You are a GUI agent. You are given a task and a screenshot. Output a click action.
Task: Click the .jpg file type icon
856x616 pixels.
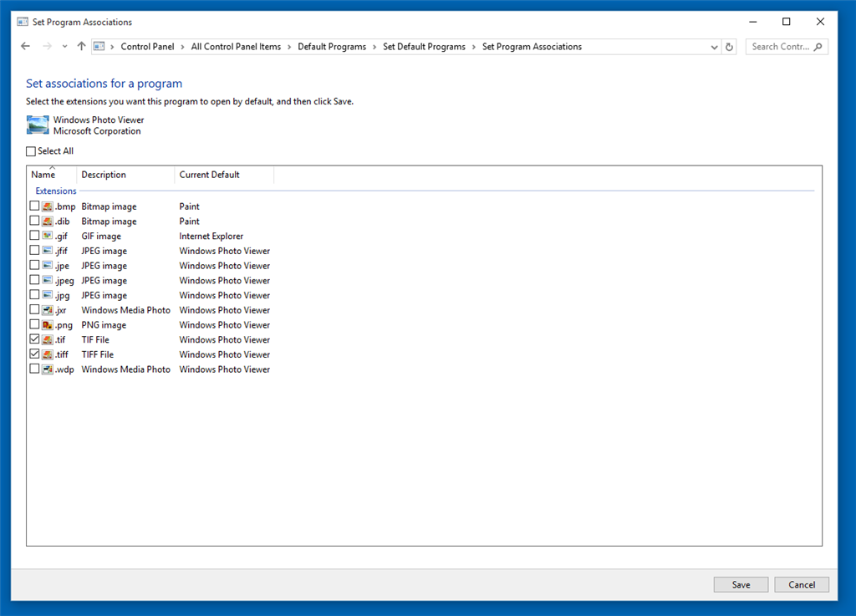click(x=48, y=295)
